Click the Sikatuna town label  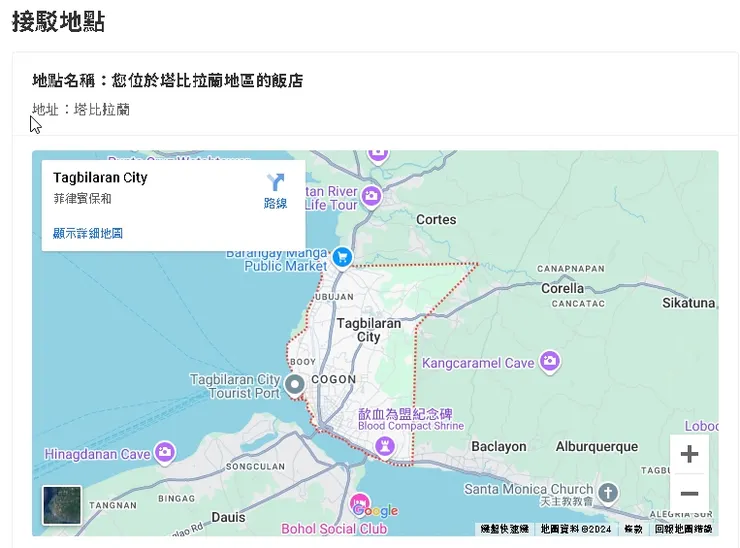tap(689, 303)
